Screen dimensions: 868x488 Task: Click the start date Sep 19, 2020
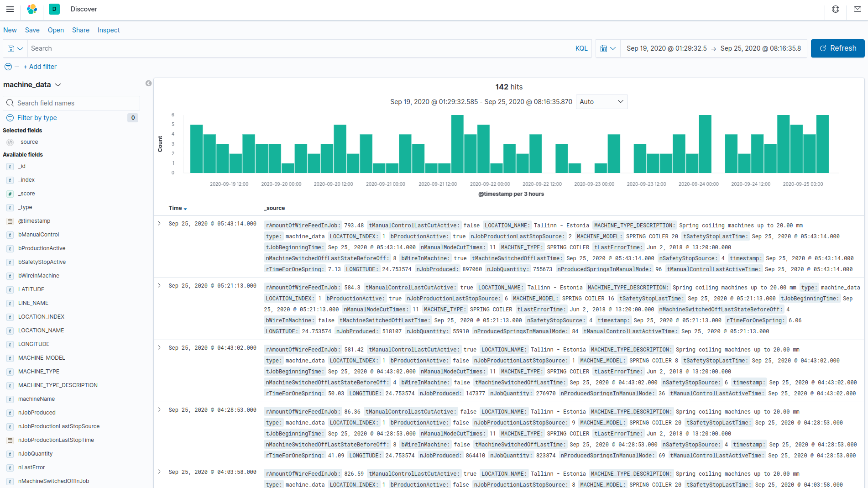coord(666,48)
